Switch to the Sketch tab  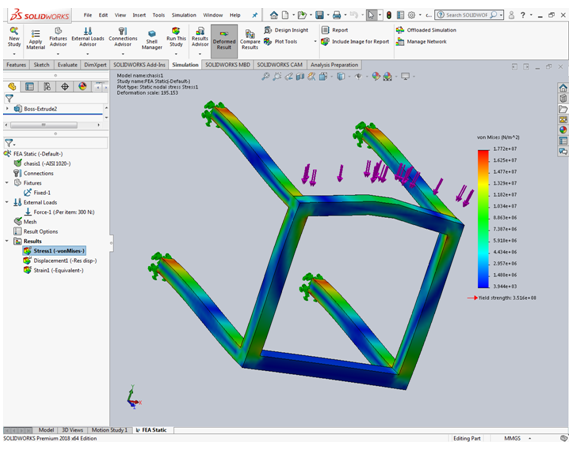tap(42, 65)
